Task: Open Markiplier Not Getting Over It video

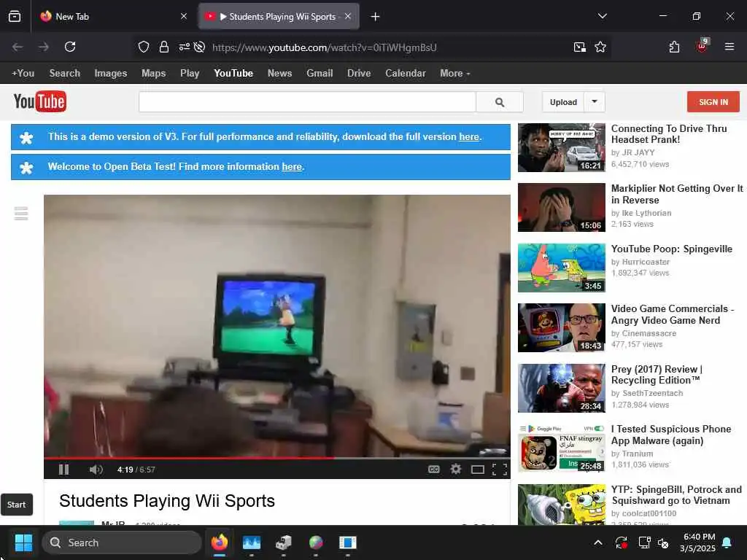Action: point(677,194)
